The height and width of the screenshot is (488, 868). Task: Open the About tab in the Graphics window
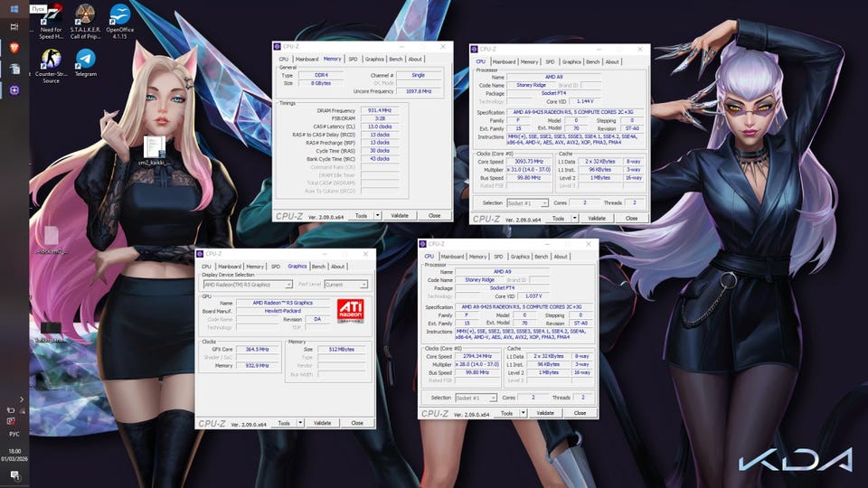point(337,266)
